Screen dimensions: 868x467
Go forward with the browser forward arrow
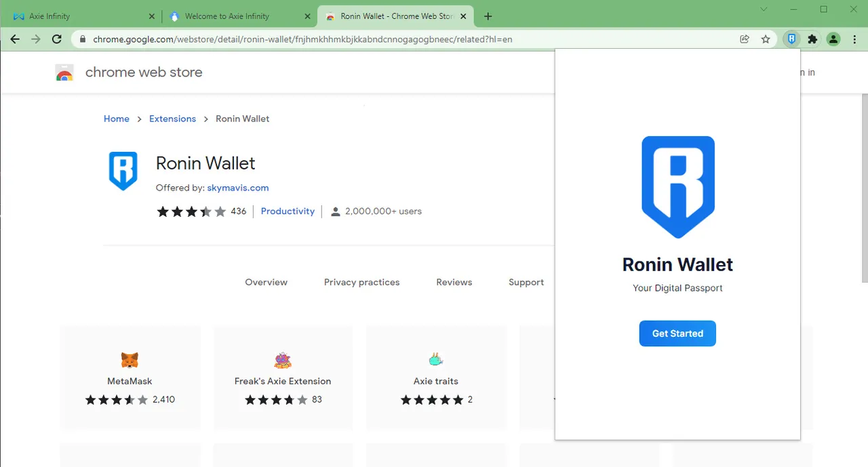pyautogui.click(x=36, y=39)
